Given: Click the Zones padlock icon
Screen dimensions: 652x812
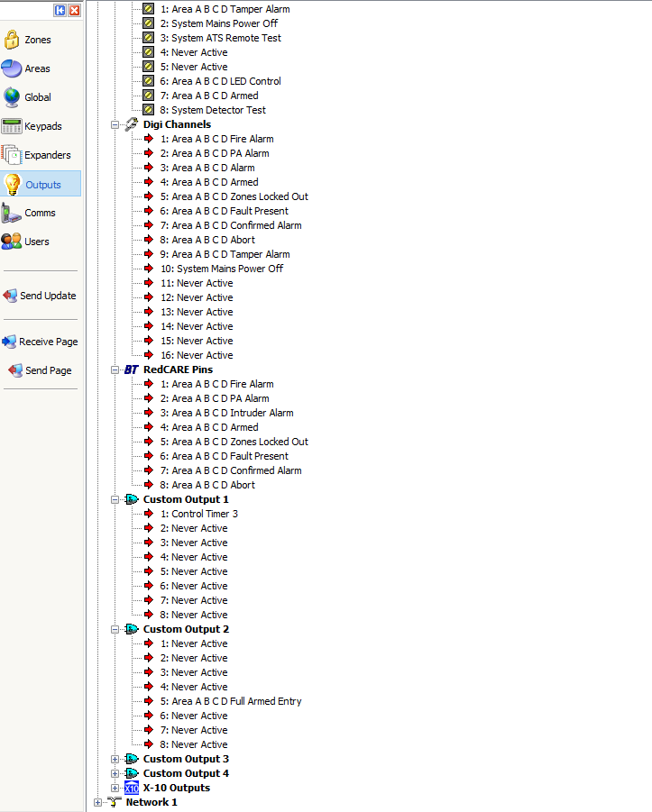Looking at the screenshot, I should pos(12,40).
